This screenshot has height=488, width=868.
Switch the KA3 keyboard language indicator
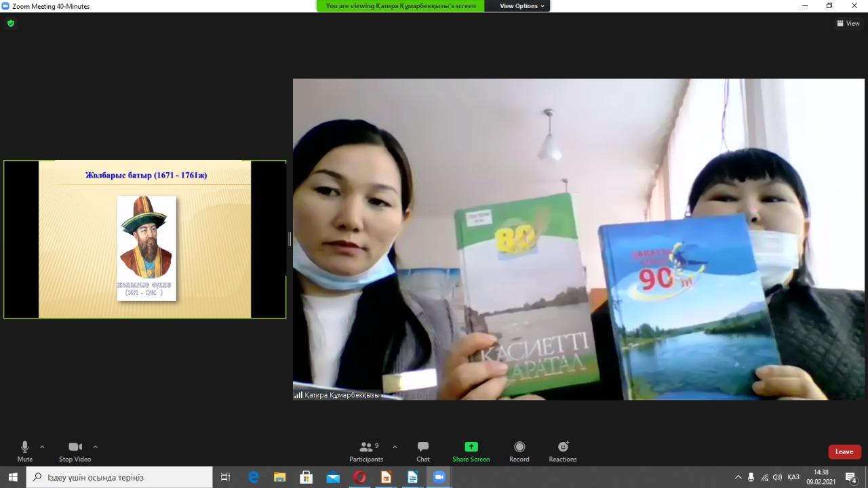coord(793,477)
